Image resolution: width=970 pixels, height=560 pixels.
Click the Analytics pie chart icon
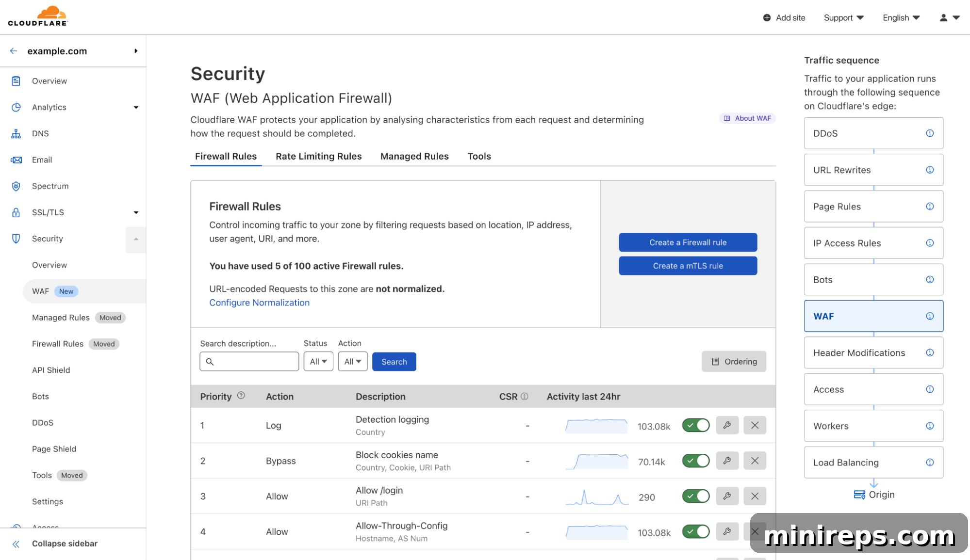pos(16,107)
